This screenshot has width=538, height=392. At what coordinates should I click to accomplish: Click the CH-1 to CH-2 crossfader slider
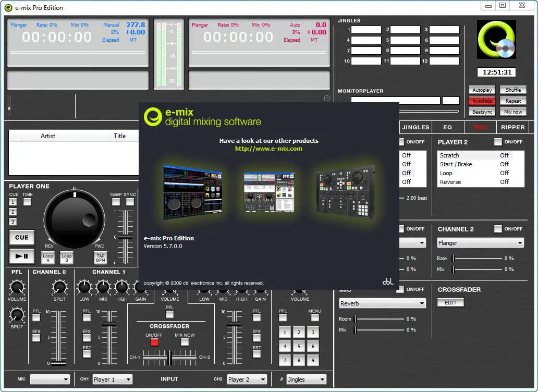coord(169,358)
